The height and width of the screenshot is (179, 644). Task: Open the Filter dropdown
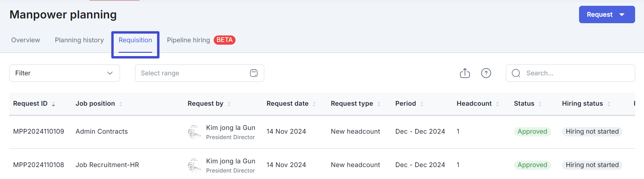pos(65,73)
